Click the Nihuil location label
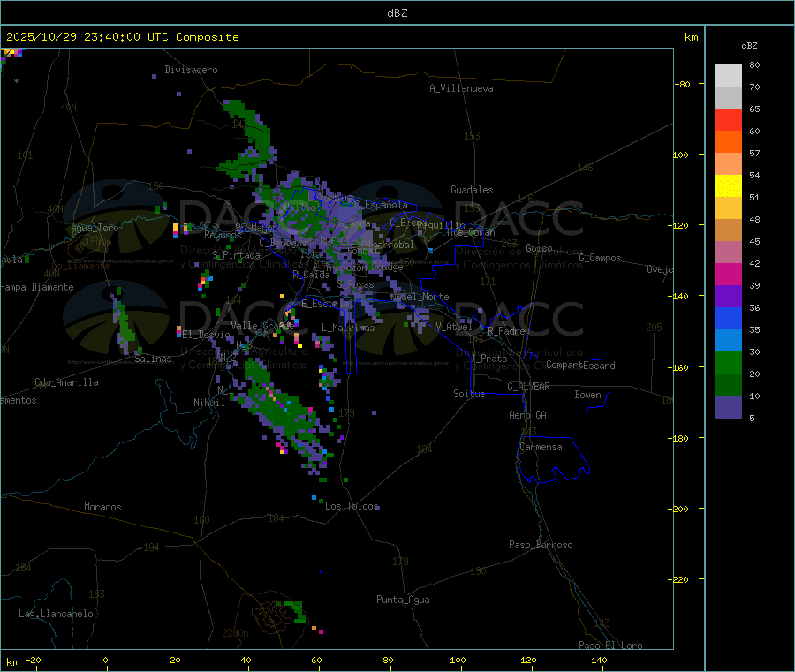Image resolution: width=795 pixels, height=672 pixels. click(208, 403)
